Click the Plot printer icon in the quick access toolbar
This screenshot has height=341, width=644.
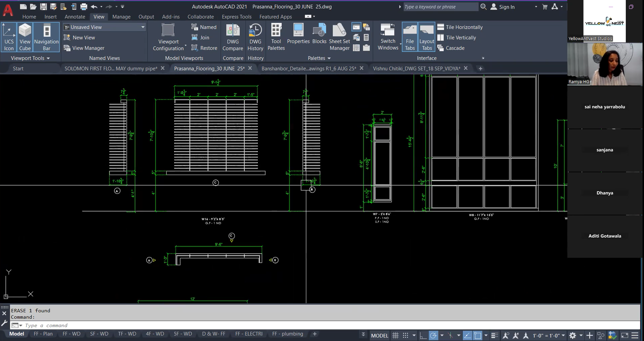point(84,7)
